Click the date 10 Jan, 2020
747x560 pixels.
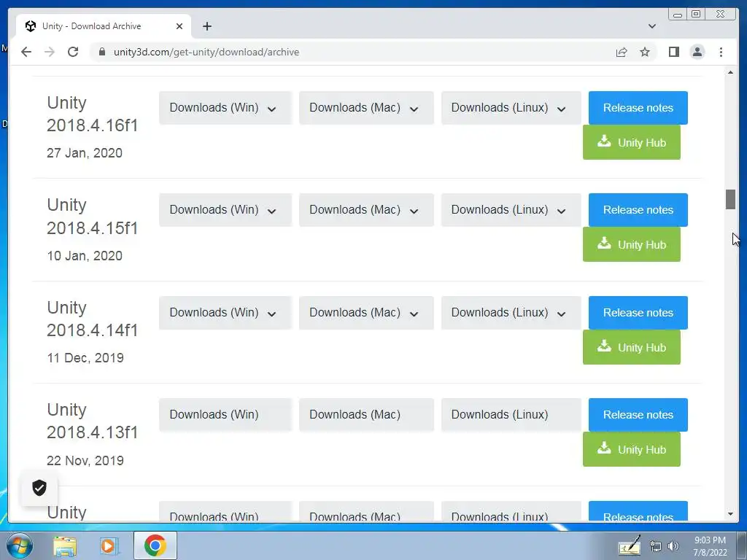[85, 256]
